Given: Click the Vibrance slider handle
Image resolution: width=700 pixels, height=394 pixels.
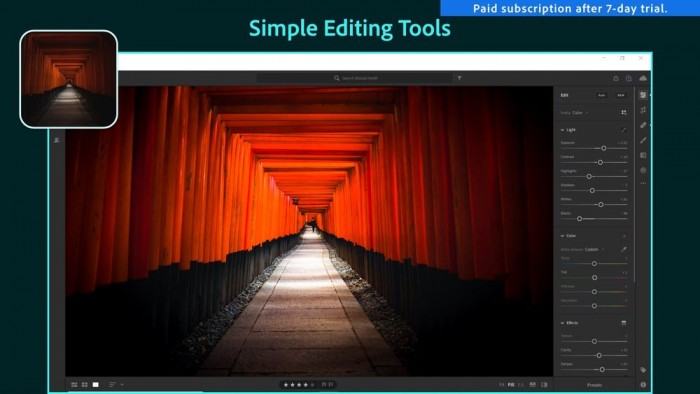Looking at the screenshot, I should (x=594, y=292).
